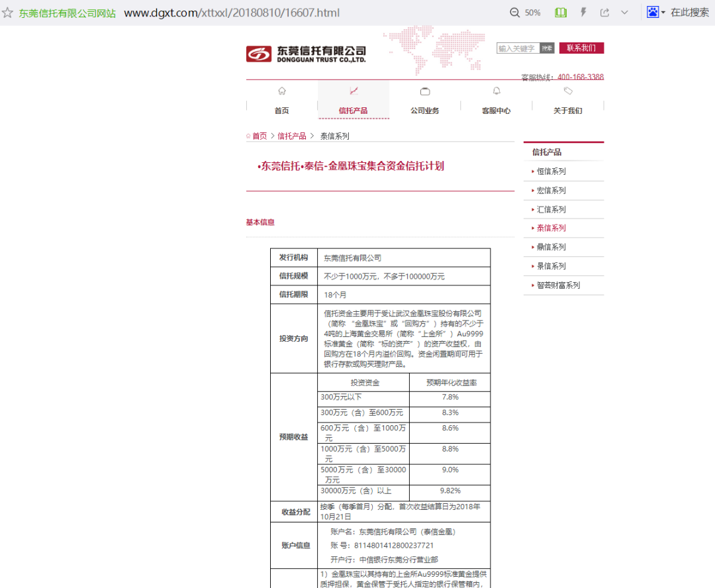Open the 关于我们 navigation tab
The image size is (715, 588).
568,111
